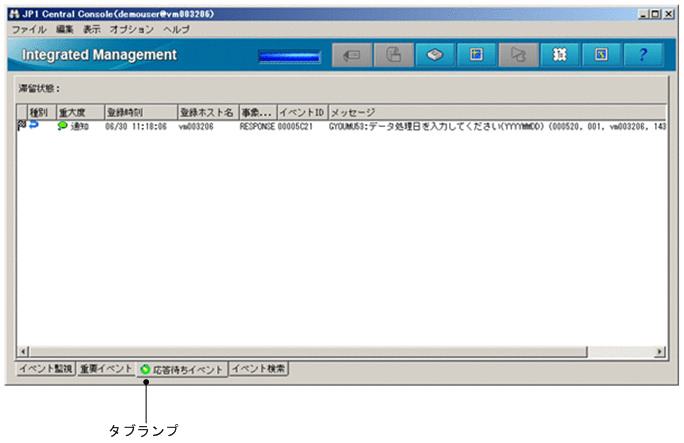Click the second grayed toolbar icon with documents
This screenshot has height=443, width=684.
tap(393, 55)
